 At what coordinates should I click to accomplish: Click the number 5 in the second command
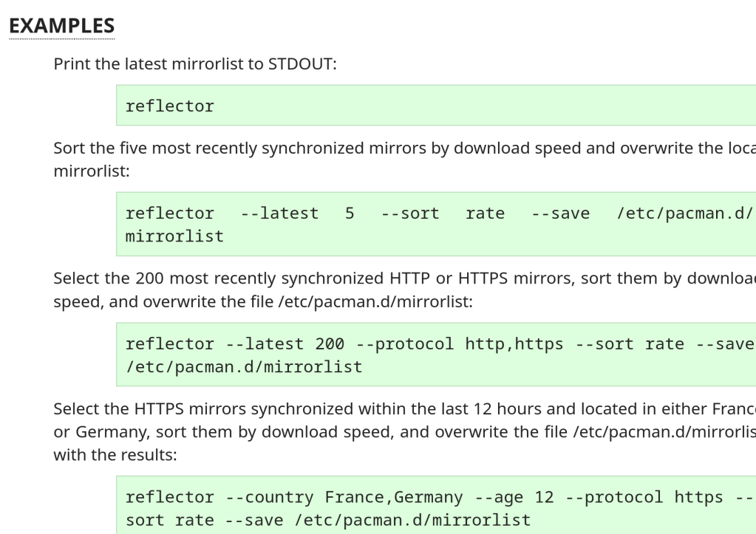point(350,213)
